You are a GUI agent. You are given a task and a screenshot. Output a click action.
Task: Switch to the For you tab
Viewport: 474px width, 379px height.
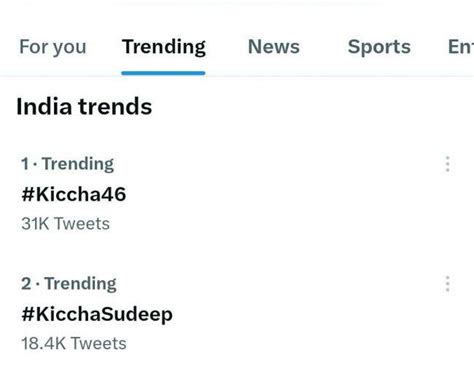53,47
